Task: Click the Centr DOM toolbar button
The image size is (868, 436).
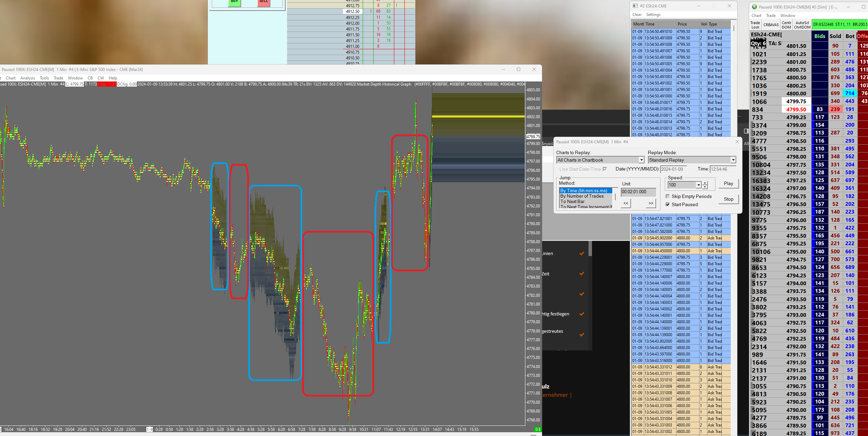Action: [786, 25]
